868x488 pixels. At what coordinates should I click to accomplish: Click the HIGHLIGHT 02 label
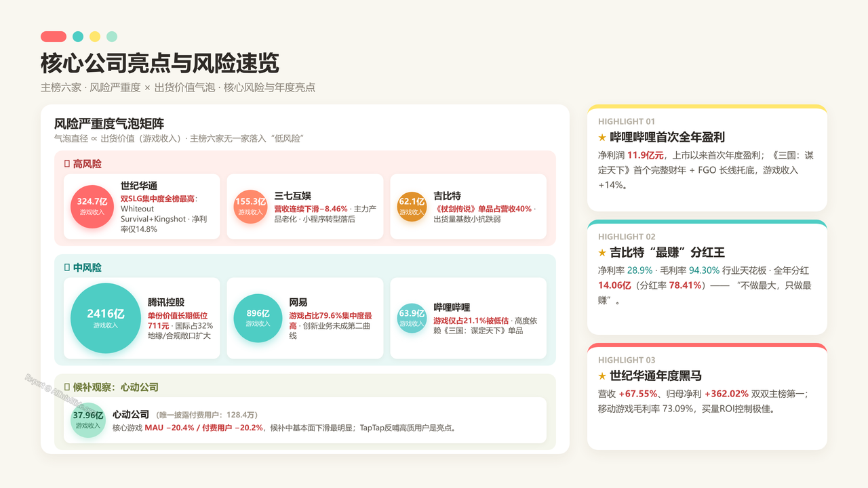click(x=627, y=237)
